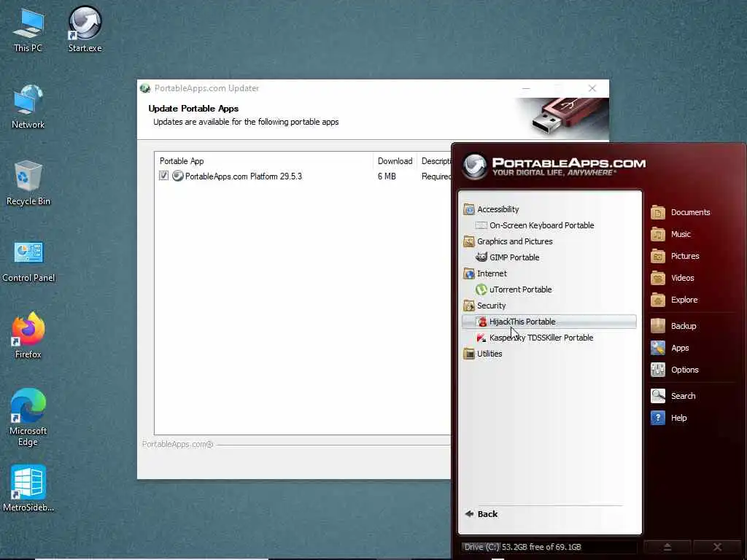Select the This PC desktop icon
Viewport: 747px width, 560px height.
click(28, 30)
